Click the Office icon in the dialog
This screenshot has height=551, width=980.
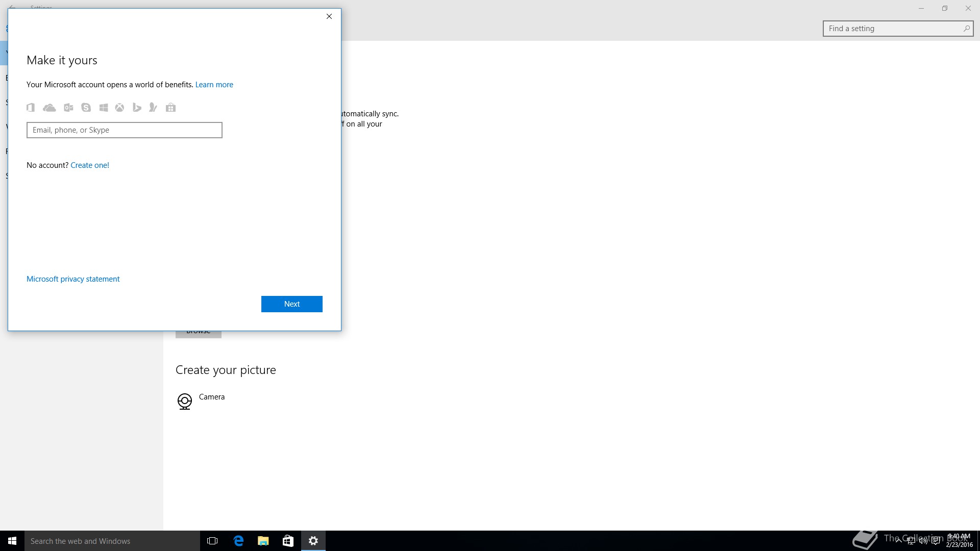[x=31, y=107]
